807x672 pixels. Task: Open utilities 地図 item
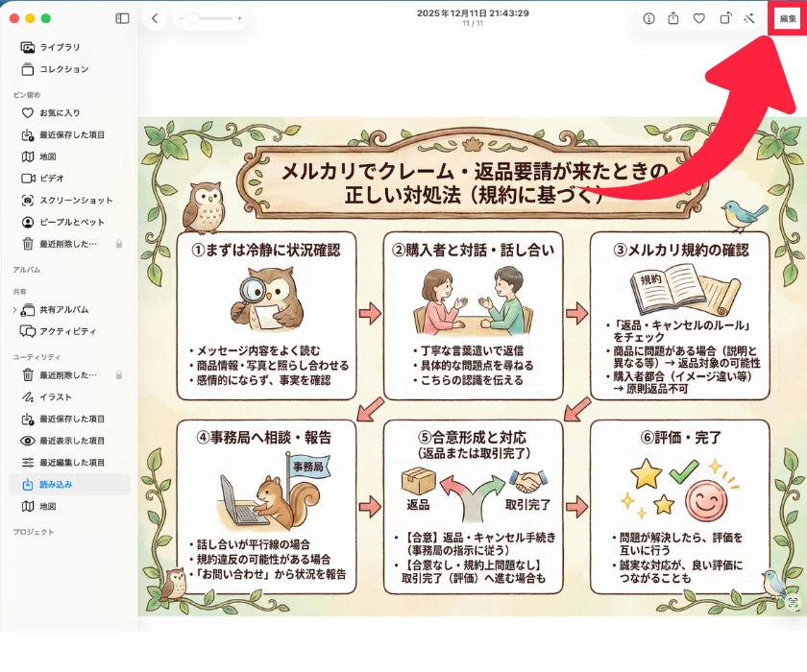(x=69, y=506)
